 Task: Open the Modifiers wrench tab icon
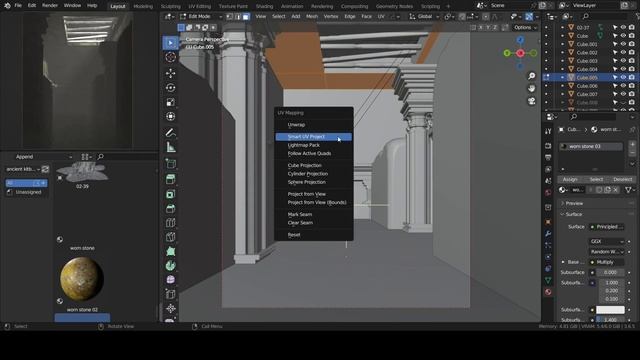point(548,234)
